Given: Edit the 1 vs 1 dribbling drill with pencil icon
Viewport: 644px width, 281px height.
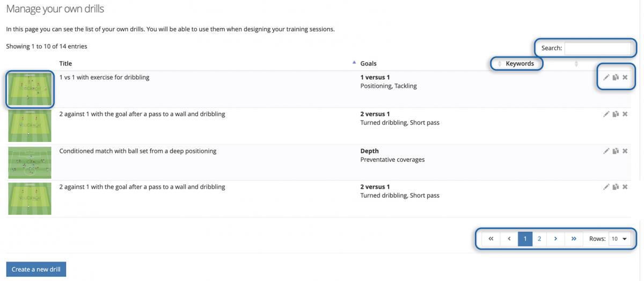Looking at the screenshot, I should pyautogui.click(x=606, y=77).
